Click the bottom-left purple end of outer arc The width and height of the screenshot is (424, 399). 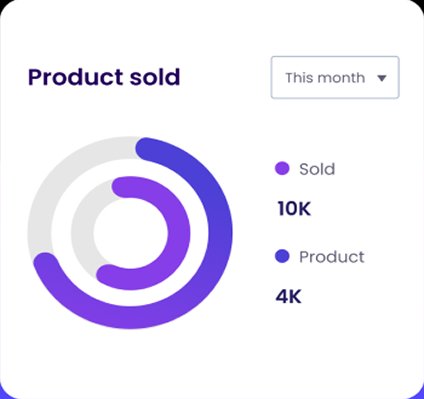tap(46, 265)
